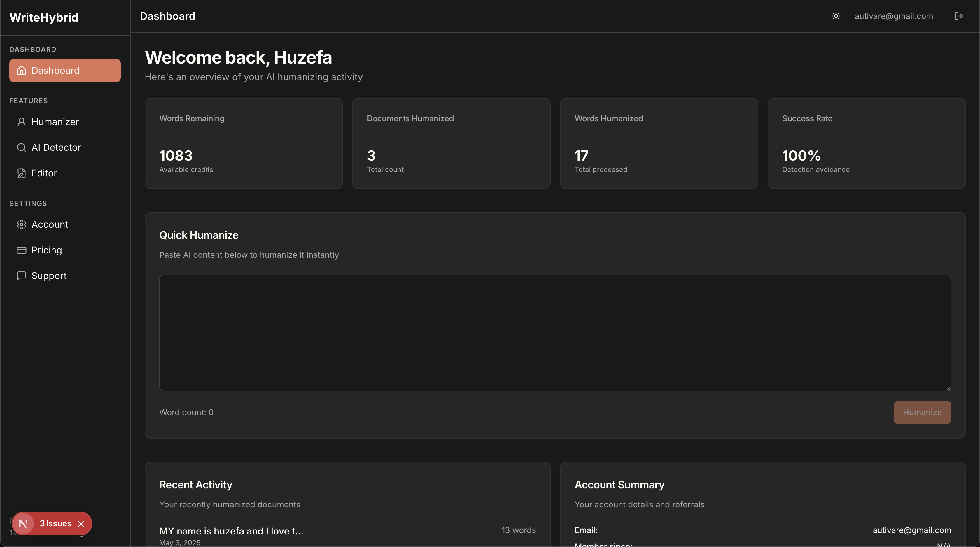Click the Editor document icon
The width and height of the screenshot is (980, 547).
pyautogui.click(x=22, y=173)
